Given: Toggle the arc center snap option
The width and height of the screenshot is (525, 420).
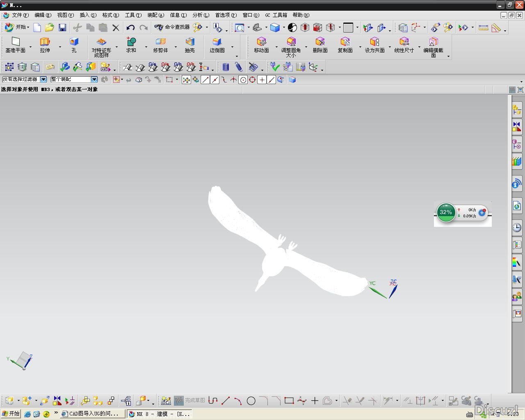Looking at the screenshot, I should pos(243,80).
